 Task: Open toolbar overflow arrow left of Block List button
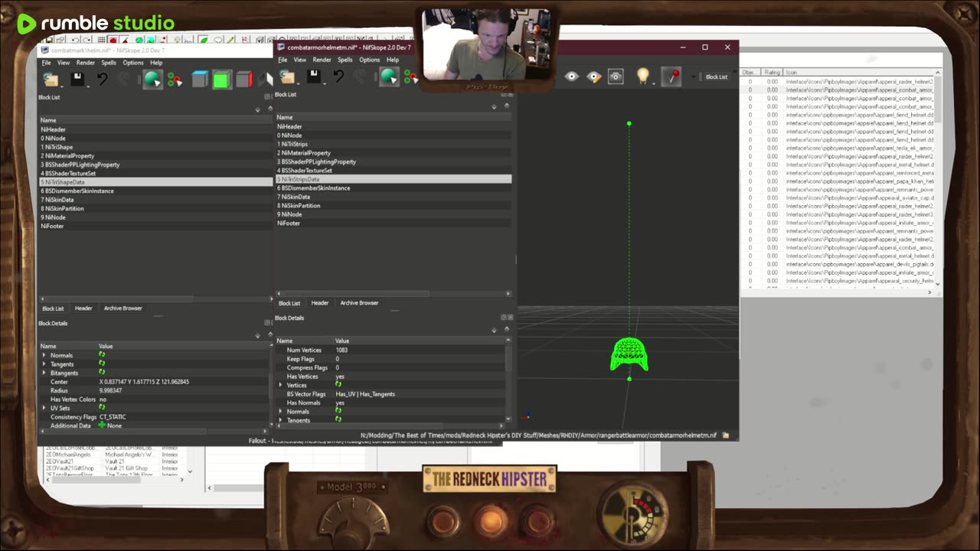click(693, 77)
